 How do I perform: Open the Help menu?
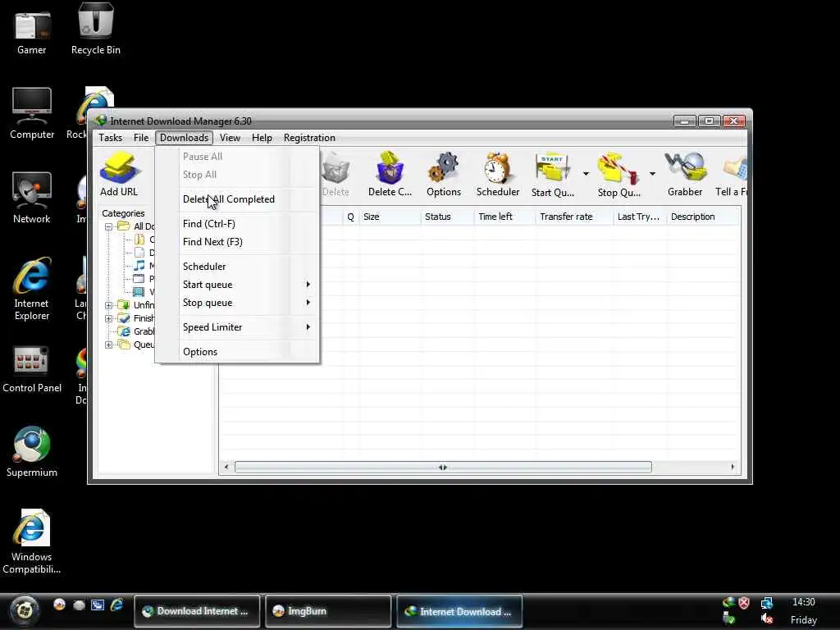(262, 138)
